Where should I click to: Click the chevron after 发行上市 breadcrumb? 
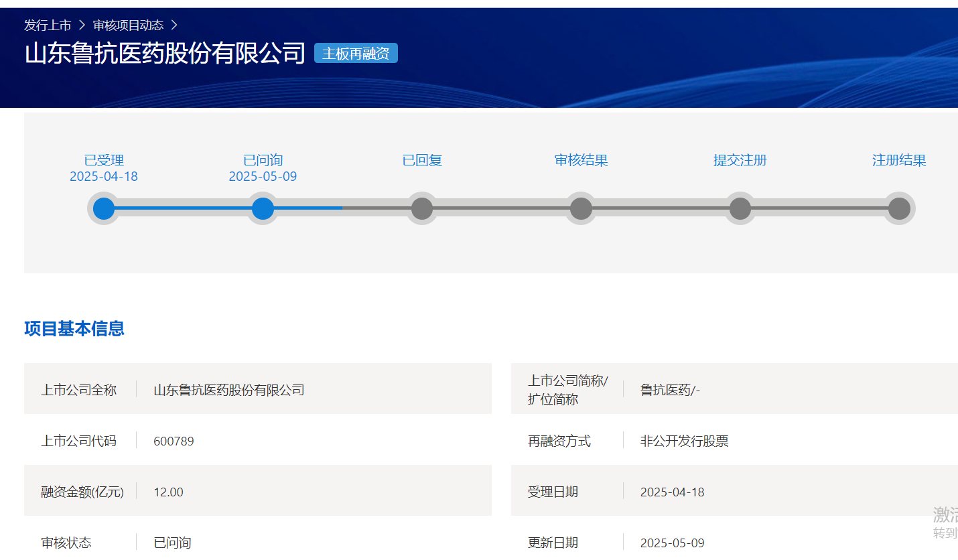coord(82,25)
